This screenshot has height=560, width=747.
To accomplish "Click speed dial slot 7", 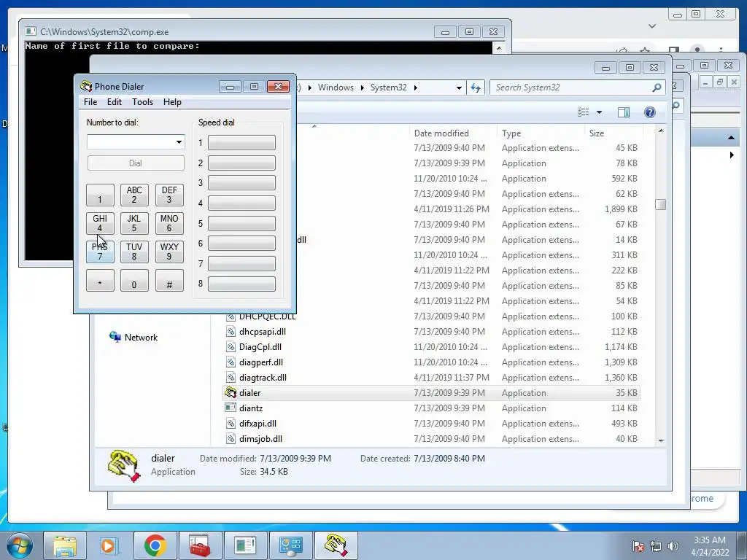I will click(x=241, y=263).
